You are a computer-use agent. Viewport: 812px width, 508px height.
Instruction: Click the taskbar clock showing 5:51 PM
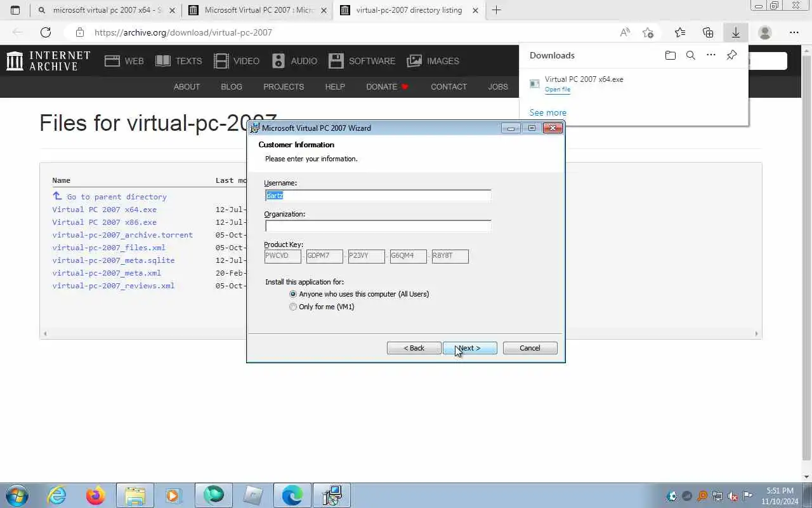coord(780,496)
